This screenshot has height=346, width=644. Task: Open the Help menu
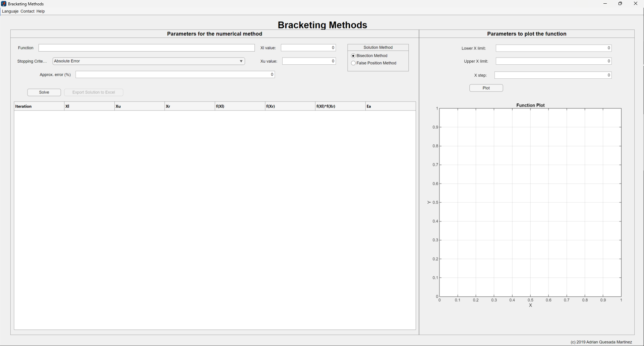click(x=41, y=11)
